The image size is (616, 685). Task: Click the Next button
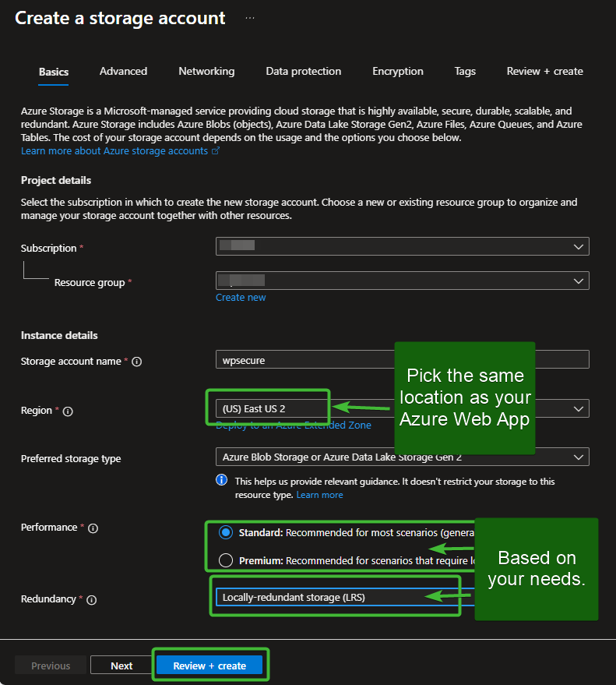pos(121,666)
